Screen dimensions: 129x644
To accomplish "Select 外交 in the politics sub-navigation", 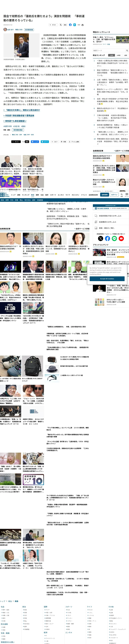I will pos(12,200).
